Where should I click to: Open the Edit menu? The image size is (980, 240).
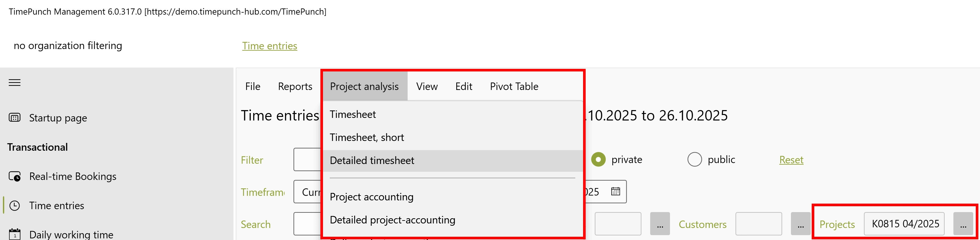click(464, 86)
